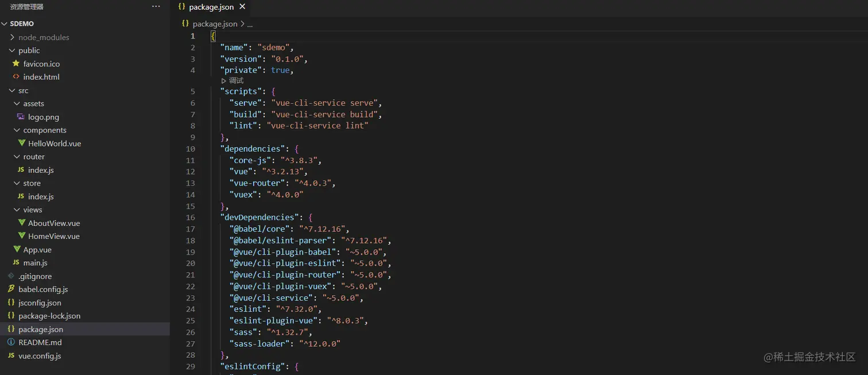
Task: Open babel.config.js Babel icon
Action: (11, 289)
